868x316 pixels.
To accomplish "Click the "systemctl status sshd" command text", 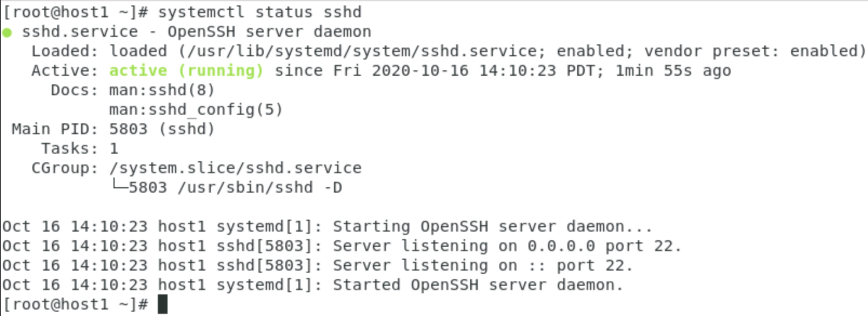I will [259, 12].
